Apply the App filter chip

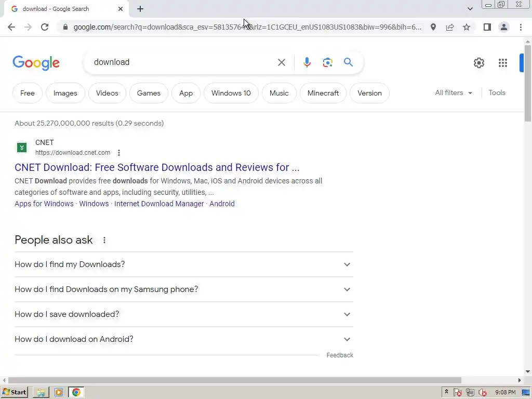pyautogui.click(x=186, y=93)
